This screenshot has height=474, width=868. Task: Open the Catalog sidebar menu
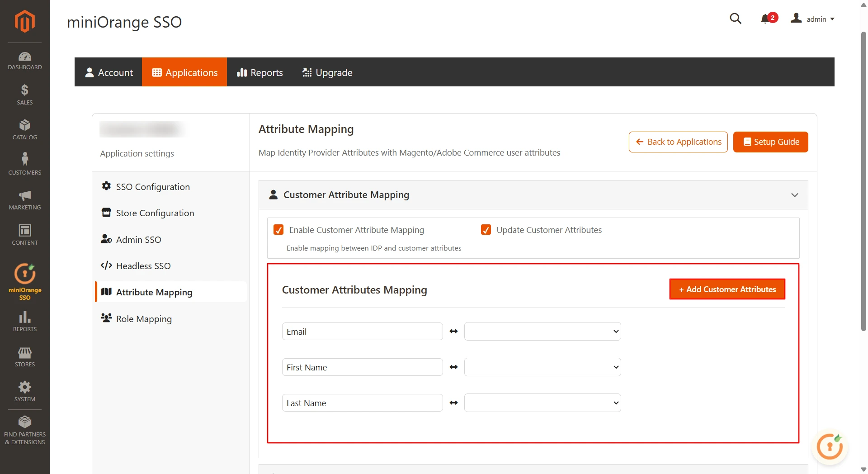(x=24, y=130)
